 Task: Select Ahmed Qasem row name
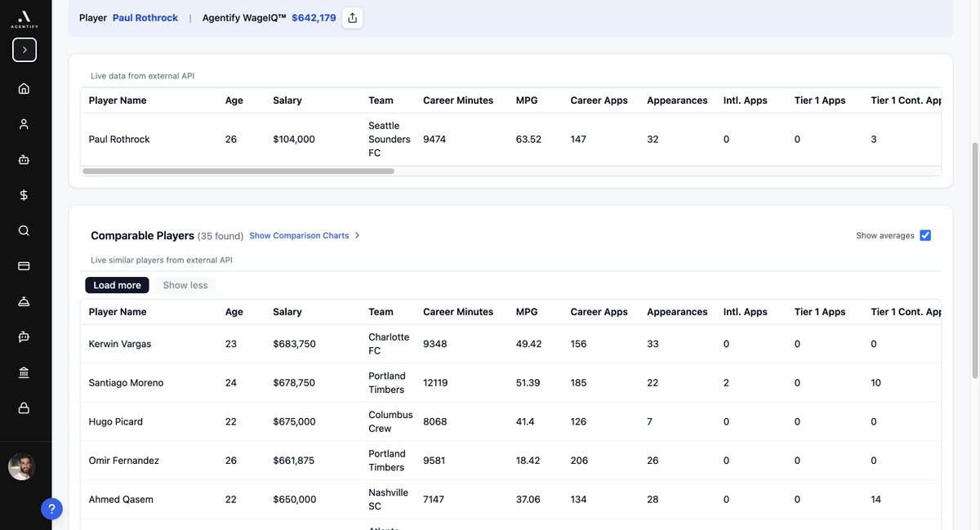point(121,500)
